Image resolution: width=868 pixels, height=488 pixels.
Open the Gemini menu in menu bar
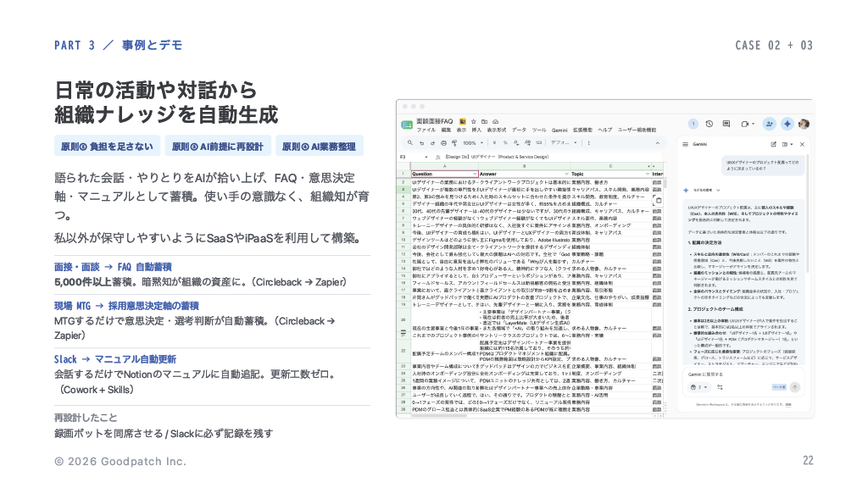(559, 130)
